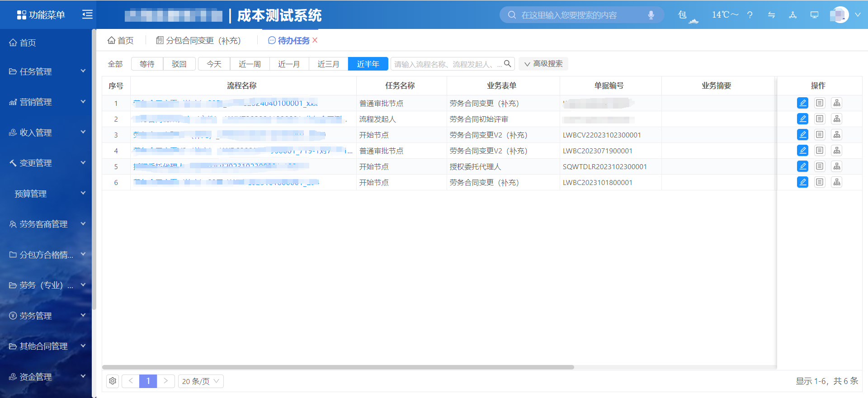
Task: Open row 6 document details icon
Action: tap(820, 182)
